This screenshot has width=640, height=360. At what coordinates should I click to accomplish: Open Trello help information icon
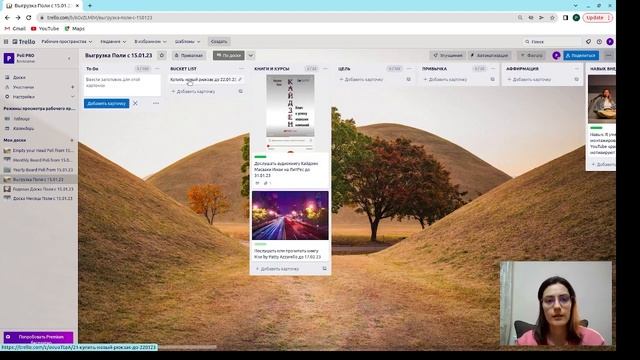tap(599, 42)
